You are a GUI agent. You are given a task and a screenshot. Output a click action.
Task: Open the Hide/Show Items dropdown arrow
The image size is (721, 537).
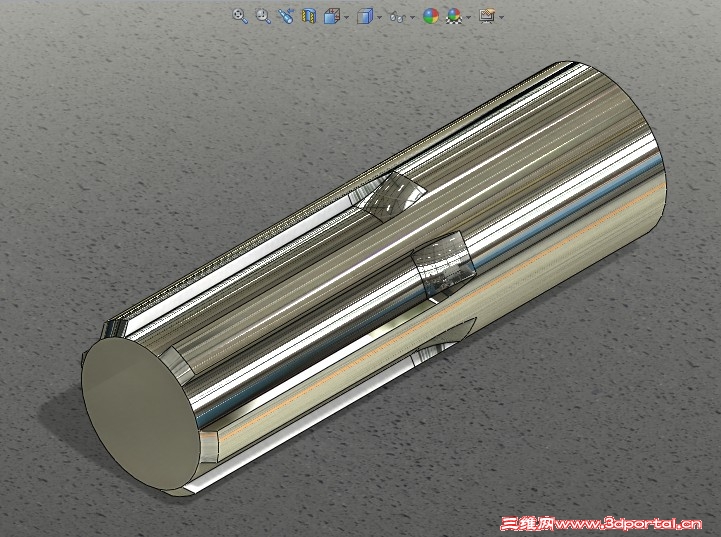coord(412,17)
